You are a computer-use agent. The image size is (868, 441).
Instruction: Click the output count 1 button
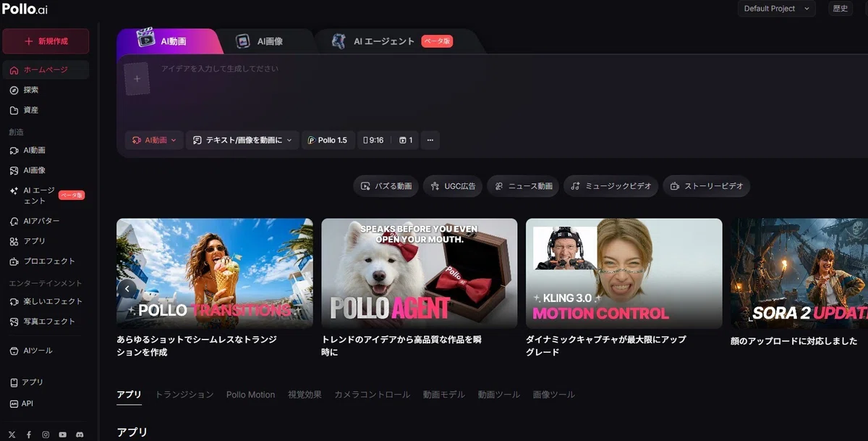406,140
